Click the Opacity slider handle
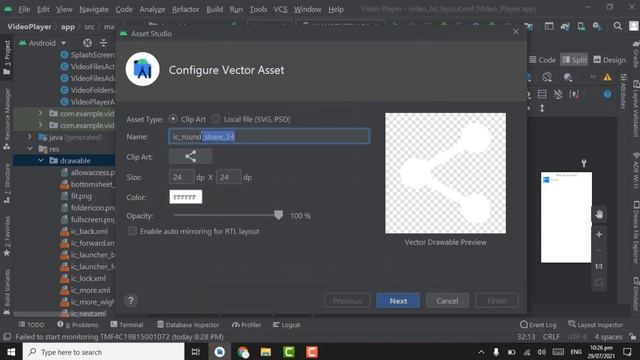Screen dimensions: 640x360 pyautogui.click(x=278, y=215)
